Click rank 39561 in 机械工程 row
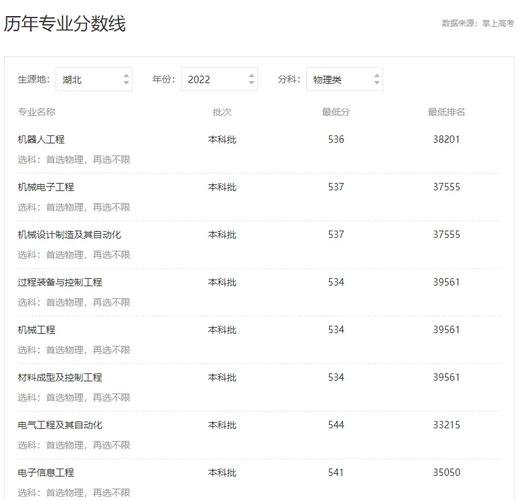518x500 pixels. [x=446, y=330]
